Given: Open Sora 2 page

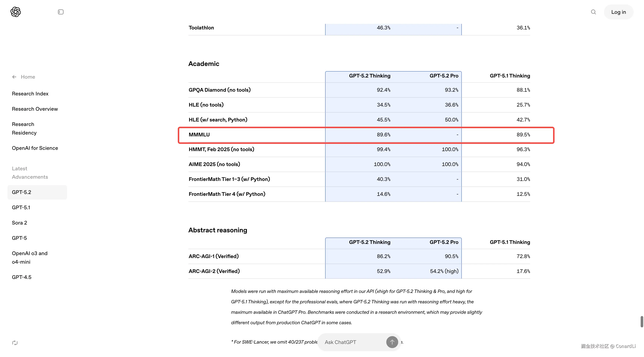Looking at the screenshot, I should point(19,222).
